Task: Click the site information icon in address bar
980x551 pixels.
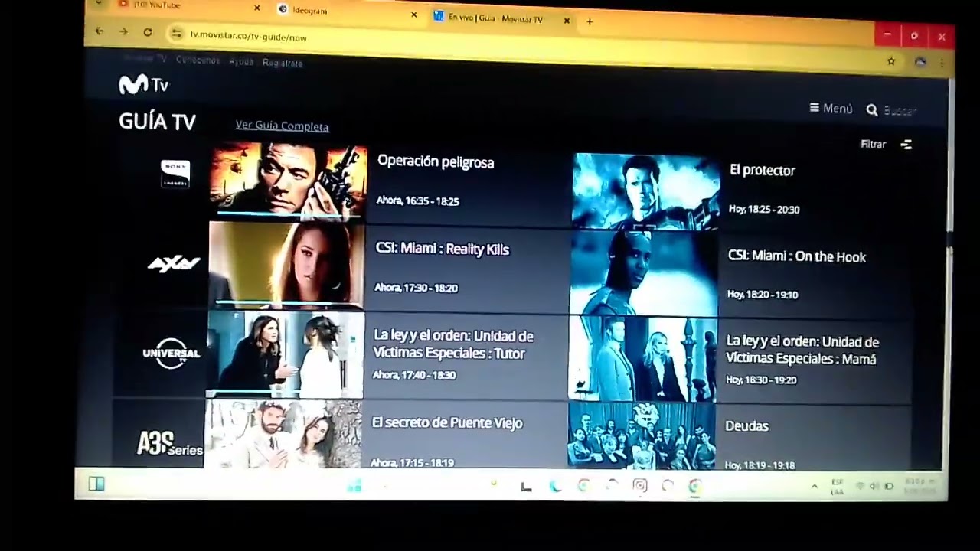Action: 177,34
